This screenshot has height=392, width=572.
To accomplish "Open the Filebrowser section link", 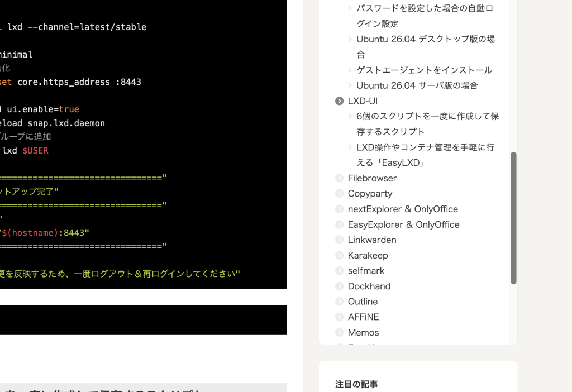I will [372, 178].
